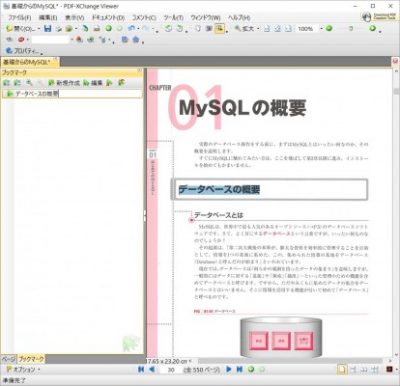Rotate the page clockwise
The height and width of the screenshot is (386, 400).
tap(180, 29)
